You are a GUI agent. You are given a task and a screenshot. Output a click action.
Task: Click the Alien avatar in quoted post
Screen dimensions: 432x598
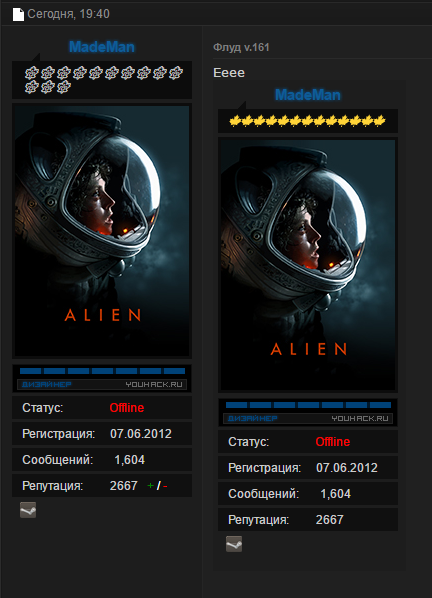pos(308,265)
